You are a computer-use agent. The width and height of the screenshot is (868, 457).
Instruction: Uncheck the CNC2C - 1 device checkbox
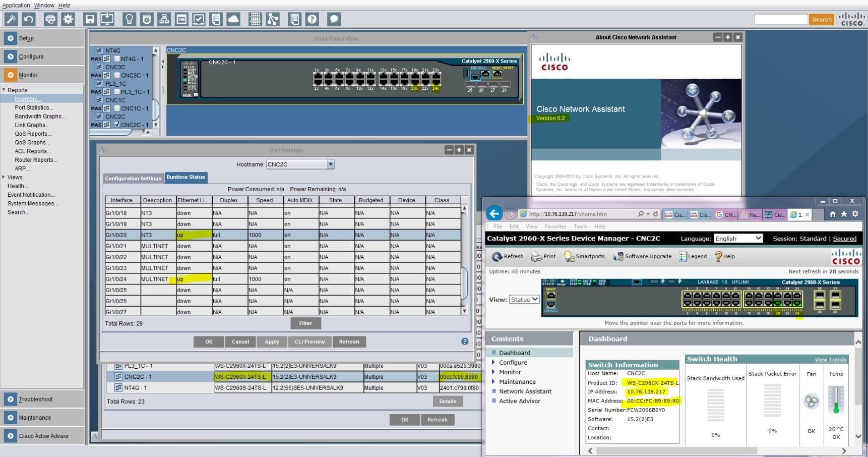tap(117, 125)
